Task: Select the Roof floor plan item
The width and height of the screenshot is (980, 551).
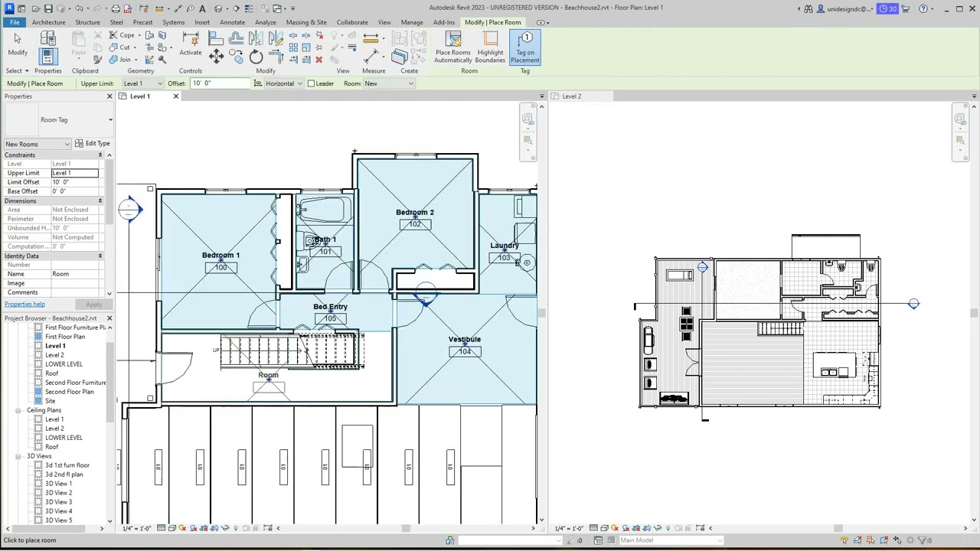Action: pyautogui.click(x=51, y=373)
